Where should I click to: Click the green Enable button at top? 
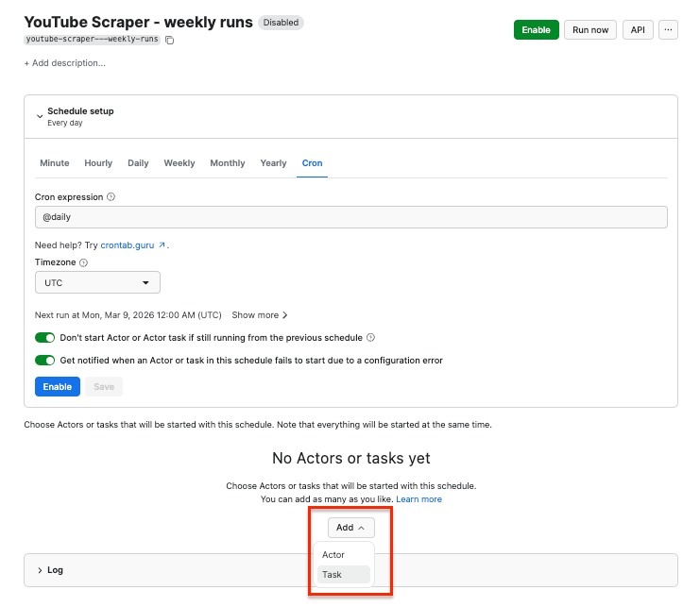tap(536, 30)
